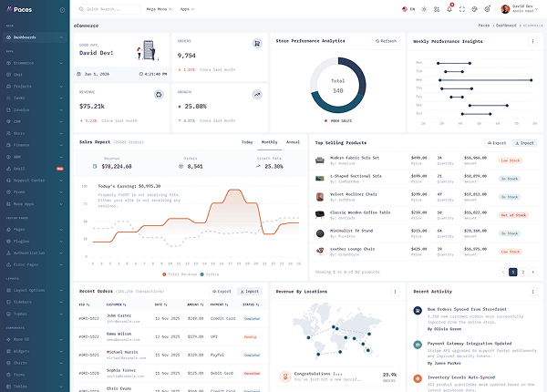
Task: Switch Sales Report to the Annual tab
Action: pyautogui.click(x=293, y=142)
